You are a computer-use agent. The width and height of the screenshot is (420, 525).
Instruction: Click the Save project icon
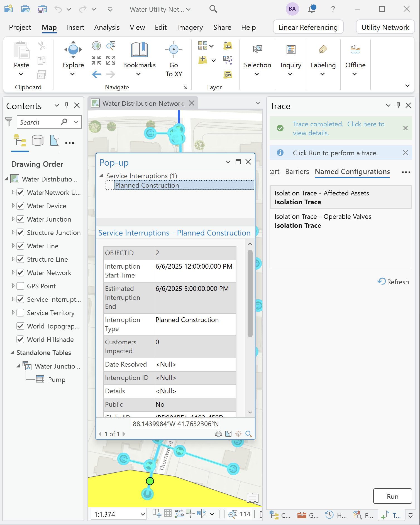42,9
